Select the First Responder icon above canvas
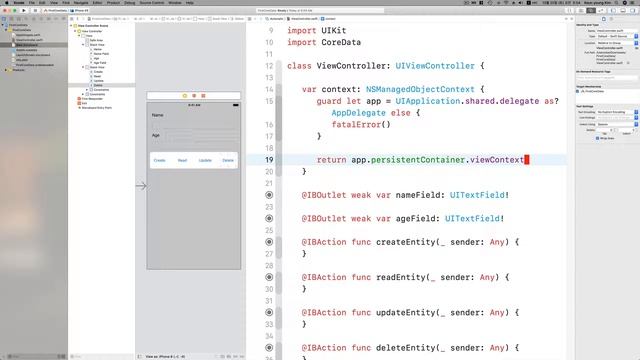Image resolution: width=640 pixels, height=360 pixels. [x=194, y=96]
